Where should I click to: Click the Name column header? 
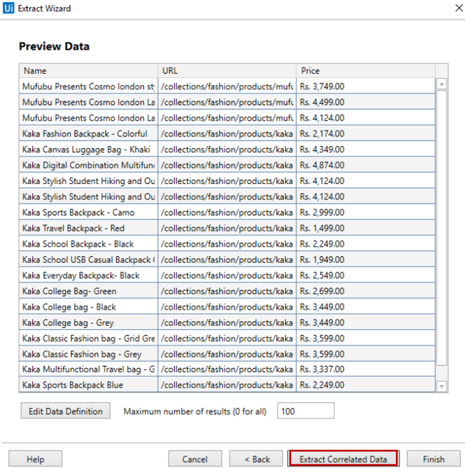click(88, 71)
